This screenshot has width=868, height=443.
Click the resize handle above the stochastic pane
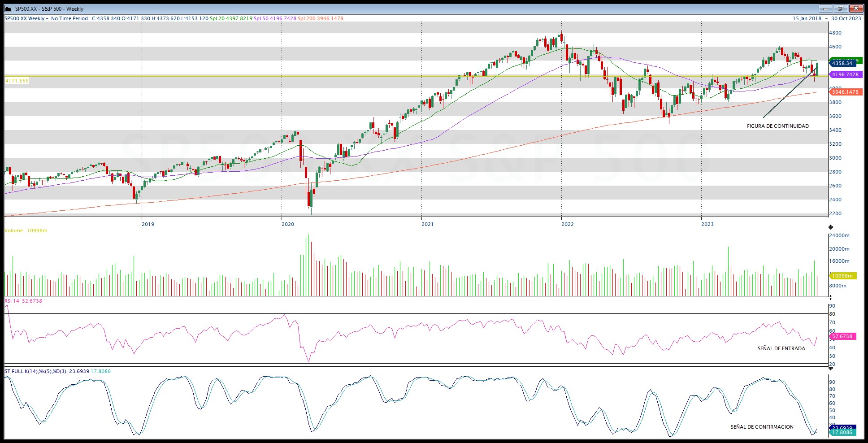(x=830, y=368)
